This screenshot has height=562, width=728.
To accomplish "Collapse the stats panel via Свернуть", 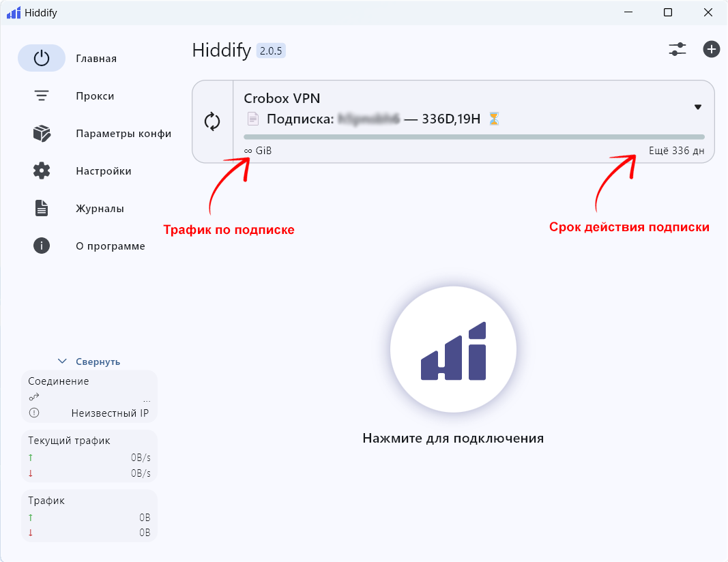I will click(89, 361).
